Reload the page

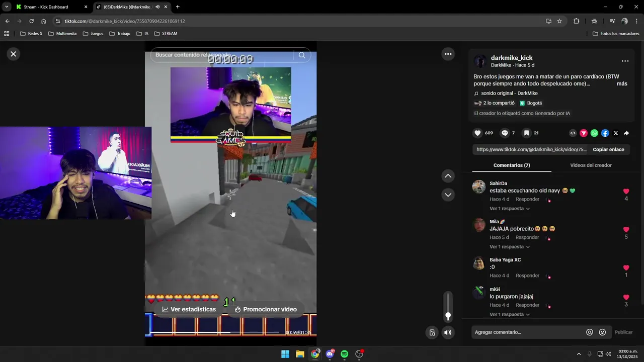31,21
